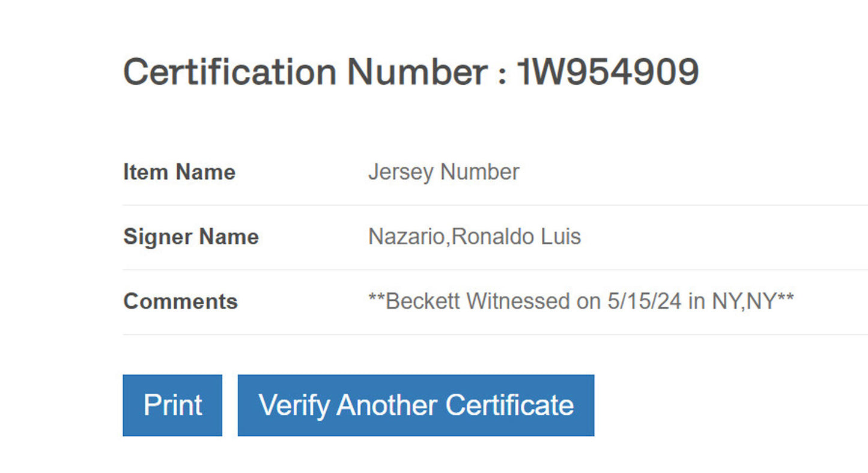
Task: Select the Jersey Number item value
Action: pyautogui.click(x=444, y=172)
